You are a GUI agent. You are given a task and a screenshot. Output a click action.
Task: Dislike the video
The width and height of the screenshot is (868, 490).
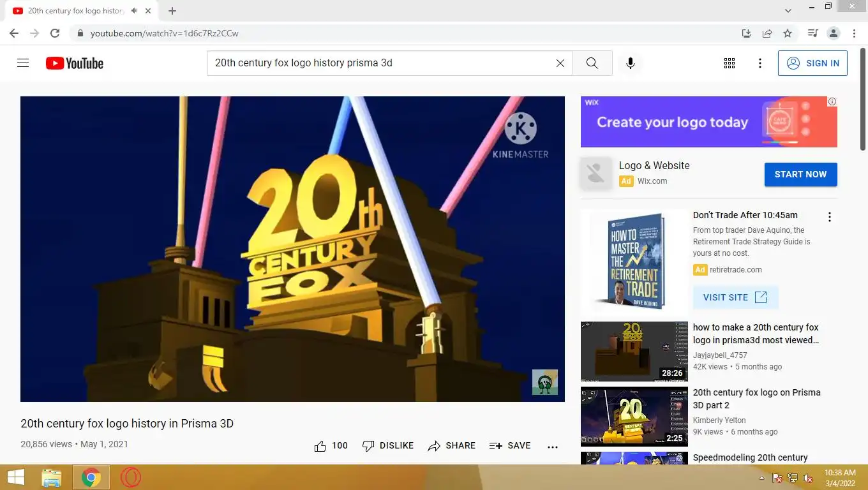pos(388,446)
